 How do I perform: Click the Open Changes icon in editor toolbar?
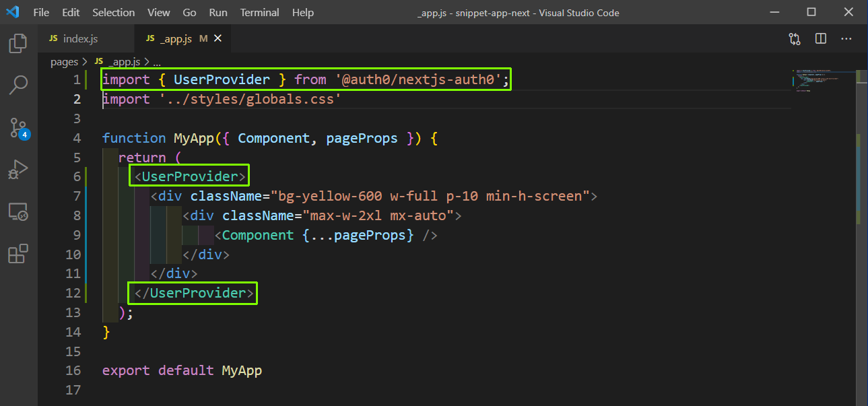click(795, 39)
